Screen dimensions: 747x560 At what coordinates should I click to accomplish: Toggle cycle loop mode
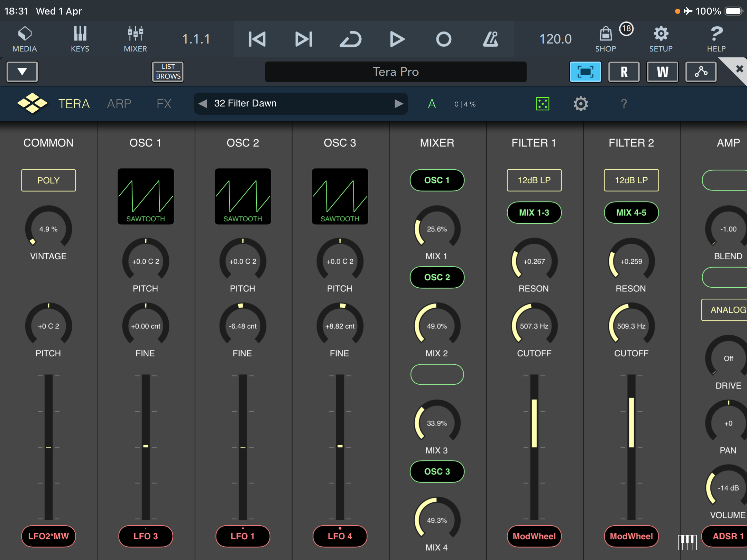pyautogui.click(x=351, y=39)
